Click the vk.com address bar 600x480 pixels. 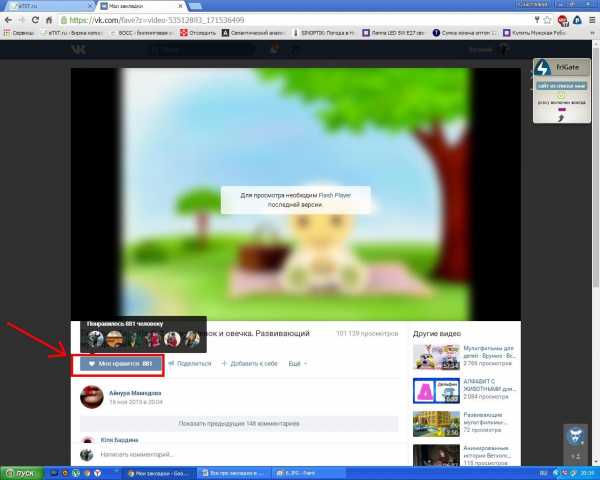[x=295, y=20]
